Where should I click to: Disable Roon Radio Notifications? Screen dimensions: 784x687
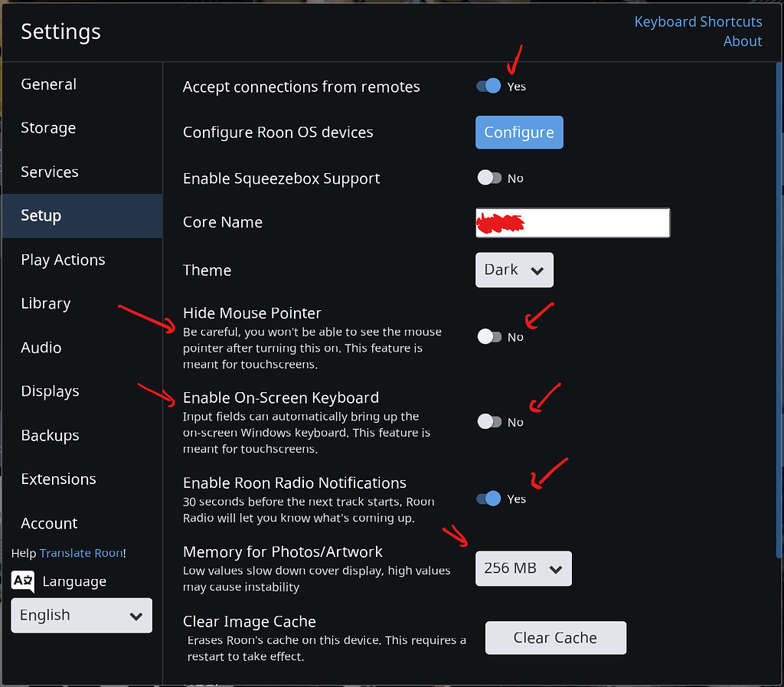tap(488, 498)
